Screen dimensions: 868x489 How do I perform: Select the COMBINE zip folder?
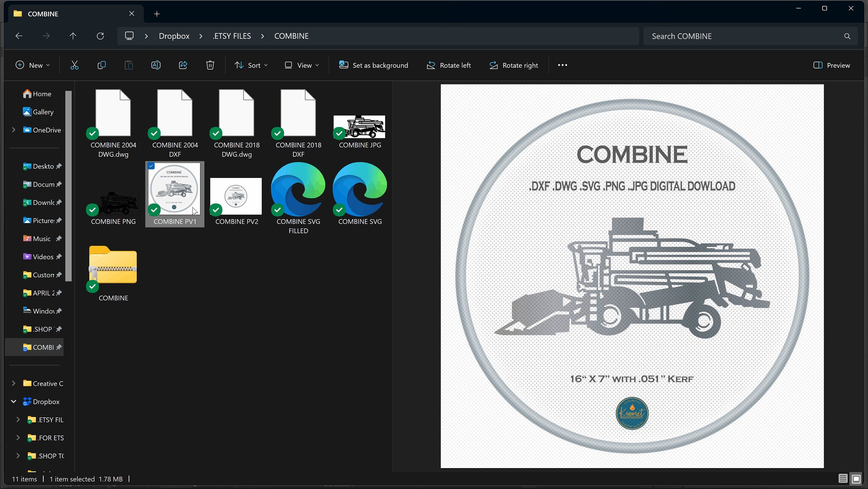pyautogui.click(x=113, y=273)
